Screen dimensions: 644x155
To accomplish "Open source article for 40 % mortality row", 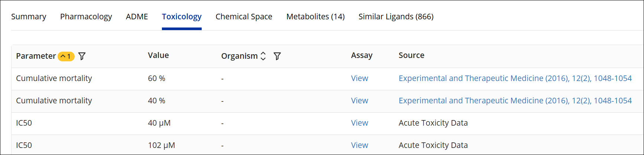I will (x=515, y=101).
